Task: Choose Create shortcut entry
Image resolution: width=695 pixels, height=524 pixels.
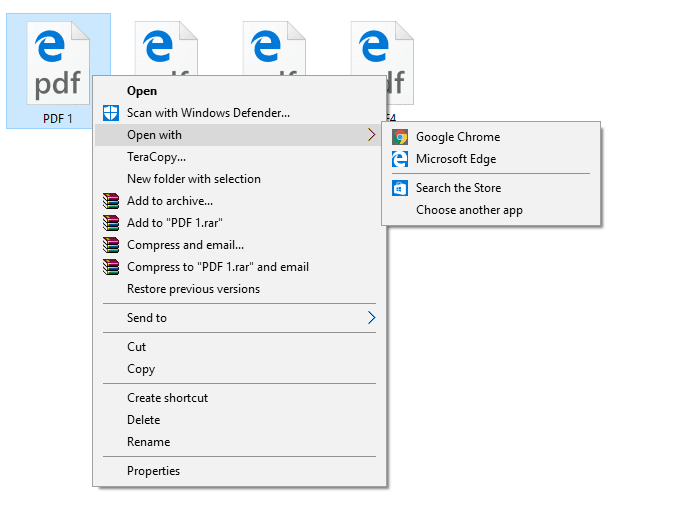Action: tap(240, 398)
